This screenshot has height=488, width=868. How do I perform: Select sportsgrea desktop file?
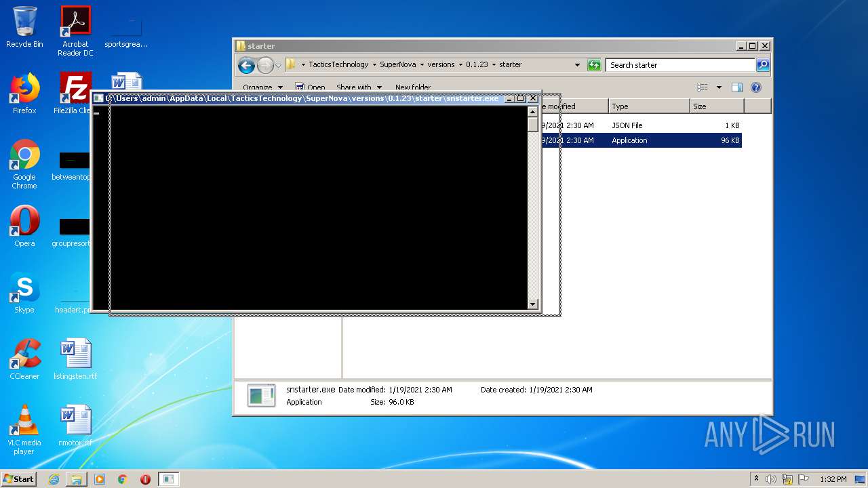coord(126,30)
